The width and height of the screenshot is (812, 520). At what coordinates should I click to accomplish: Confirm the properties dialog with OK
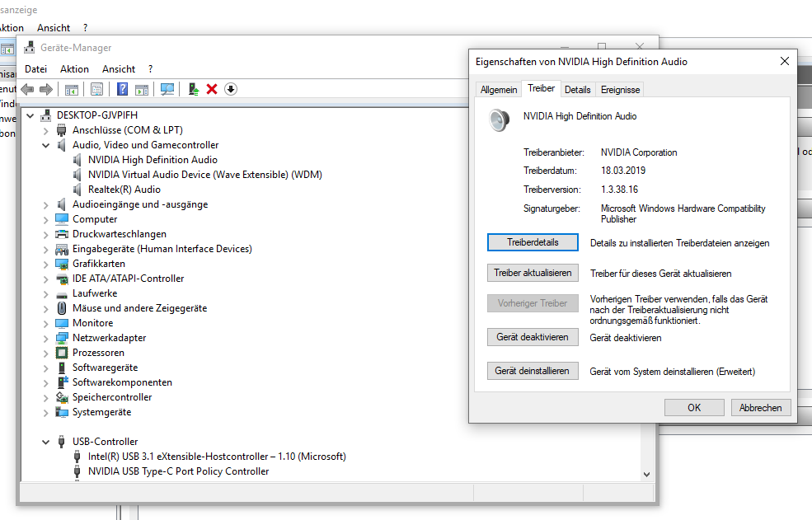pyautogui.click(x=694, y=408)
